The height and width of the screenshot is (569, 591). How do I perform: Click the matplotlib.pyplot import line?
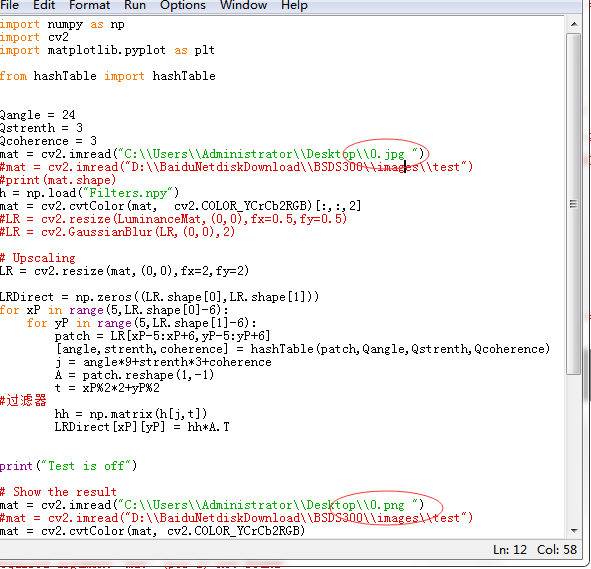pyautogui.click(x=107, y=50)
